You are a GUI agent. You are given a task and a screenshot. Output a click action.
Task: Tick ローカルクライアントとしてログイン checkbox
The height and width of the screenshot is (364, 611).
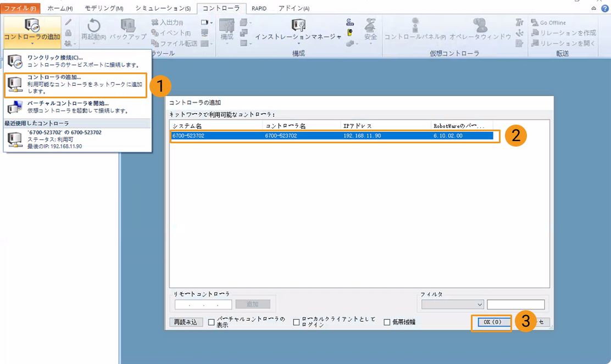tap(297, 322)
